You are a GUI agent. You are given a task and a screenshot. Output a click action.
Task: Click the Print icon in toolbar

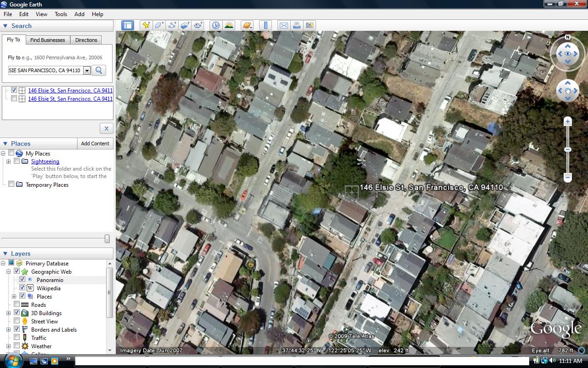(296, 25)
